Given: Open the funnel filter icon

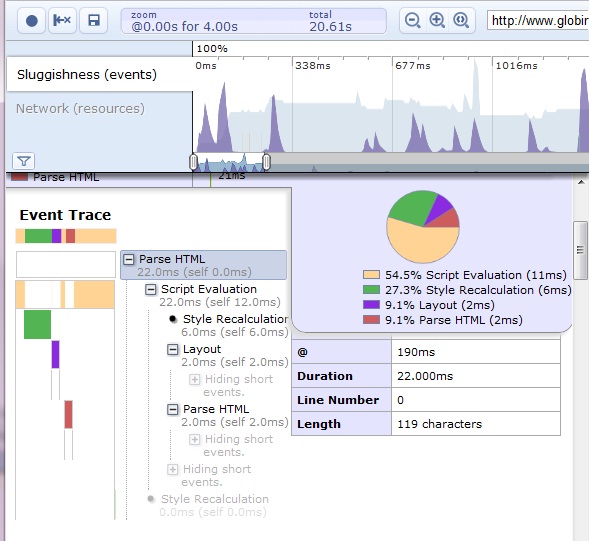Looking at the screenshot, I should click(x=24, y=161).
